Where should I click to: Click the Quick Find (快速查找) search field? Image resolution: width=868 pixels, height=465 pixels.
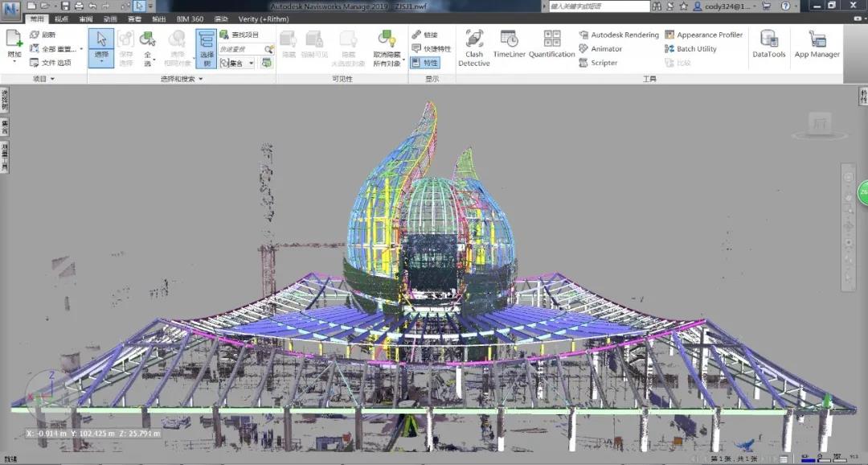pos(241,49)
